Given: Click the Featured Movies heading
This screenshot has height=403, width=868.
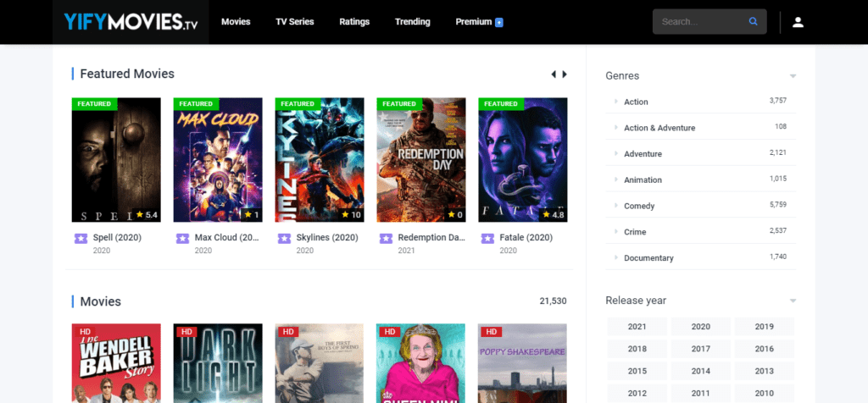Looking at the screenshot, I should [x=127, y=74].
